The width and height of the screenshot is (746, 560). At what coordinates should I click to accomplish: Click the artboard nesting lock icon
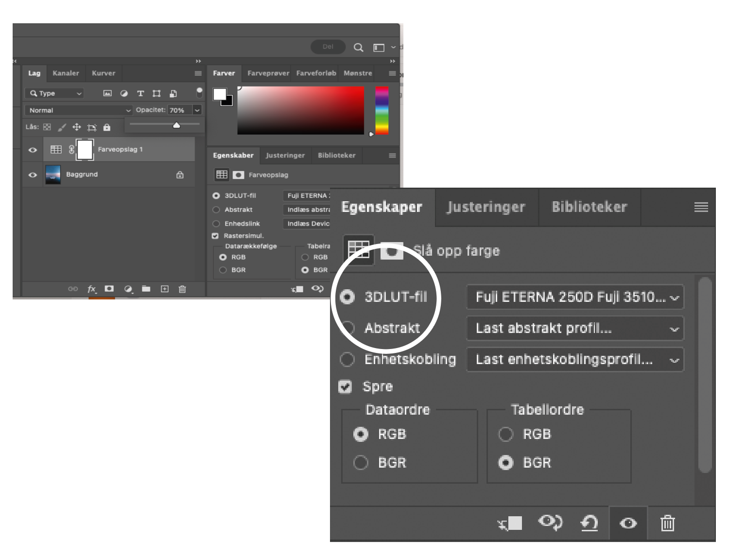point(92,127)
